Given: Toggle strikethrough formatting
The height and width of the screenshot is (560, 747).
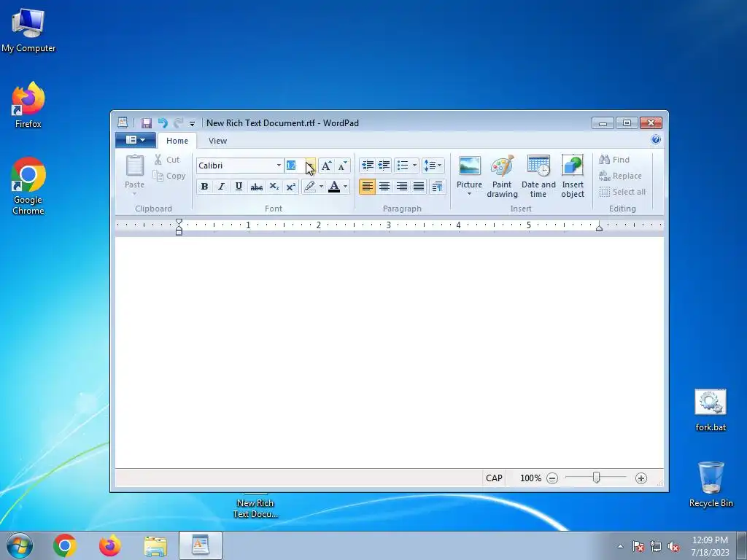Looking at the screenshot, I should (256, 187).
